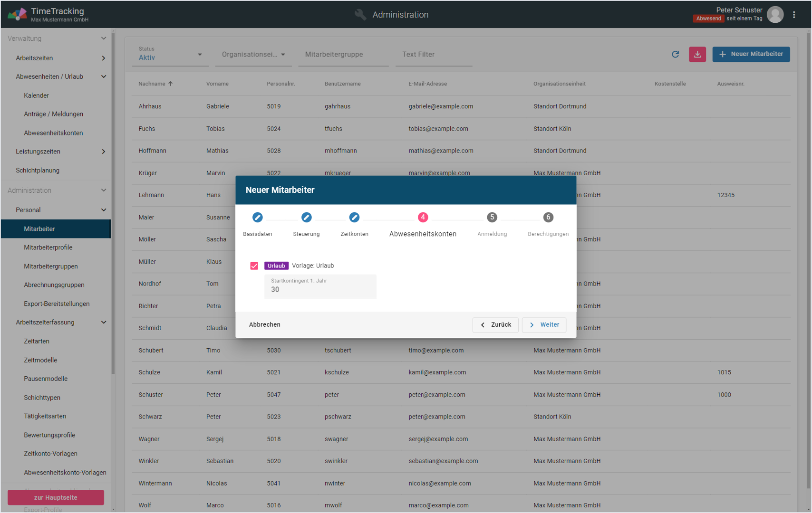Click the red download export icon
This screenshot has height=513, width=812.
(697, 54)
